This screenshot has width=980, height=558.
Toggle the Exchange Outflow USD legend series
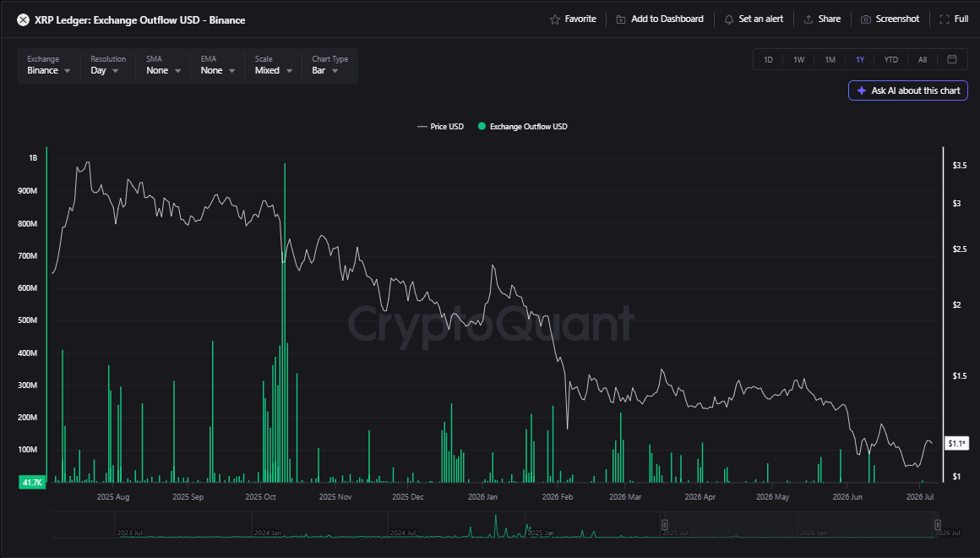tap(522, 126)
